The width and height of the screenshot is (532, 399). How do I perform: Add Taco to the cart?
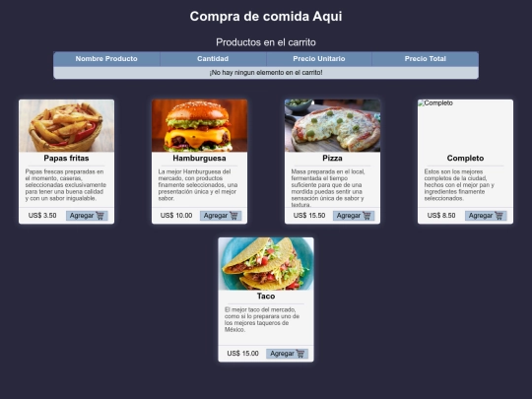(287, 354)
